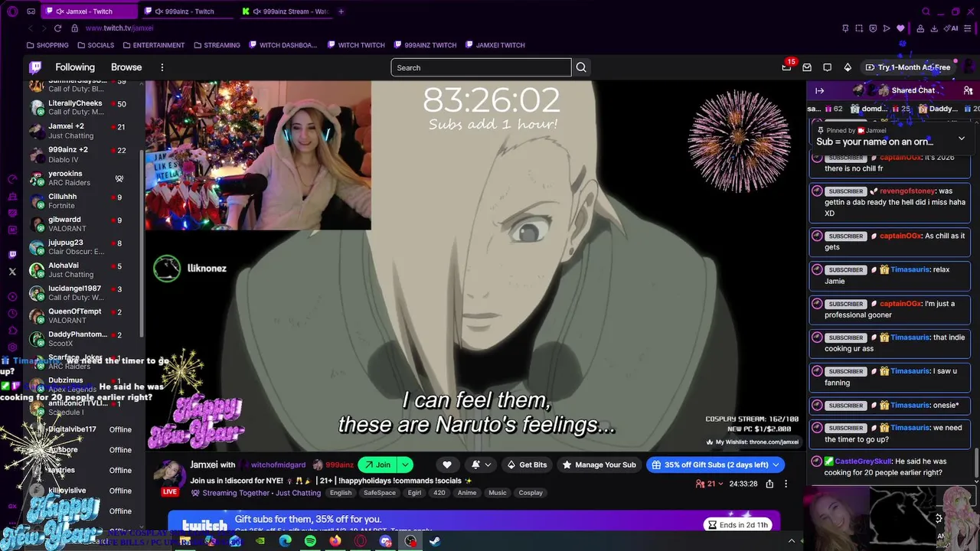Click Try 1-Month Ad-Free button
Viewport: 980px width, 551px height.
pyautogui.click(x=907, y=67)
